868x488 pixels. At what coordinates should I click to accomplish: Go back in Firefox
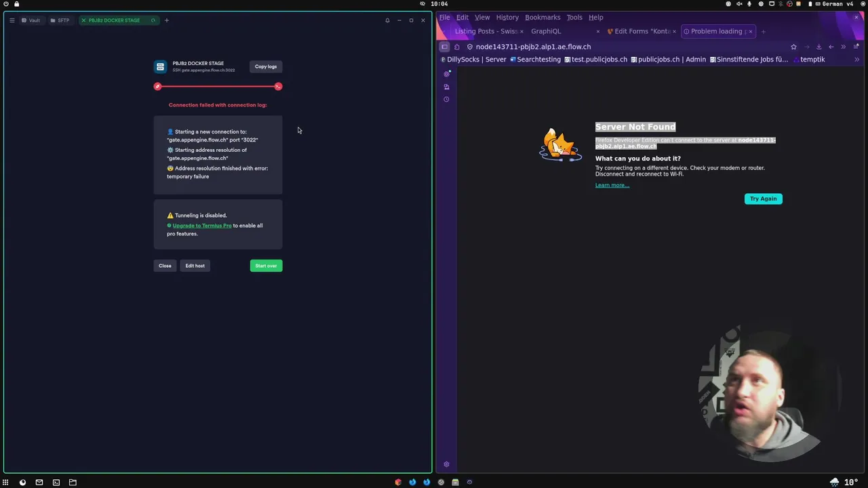831,47
